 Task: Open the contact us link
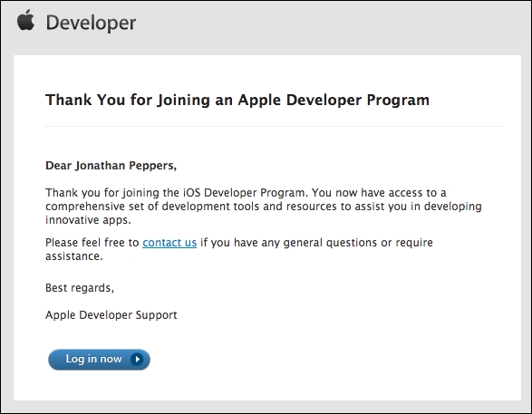click(169, 243)
